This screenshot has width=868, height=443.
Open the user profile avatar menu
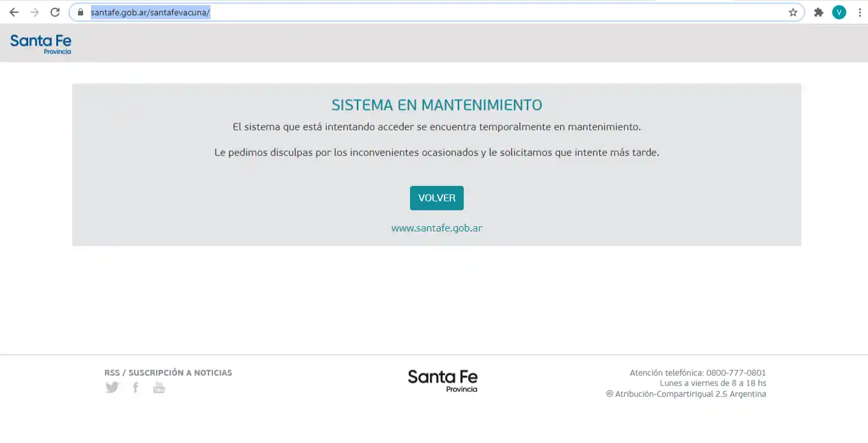pyautogui.click(x=839, y=12)
